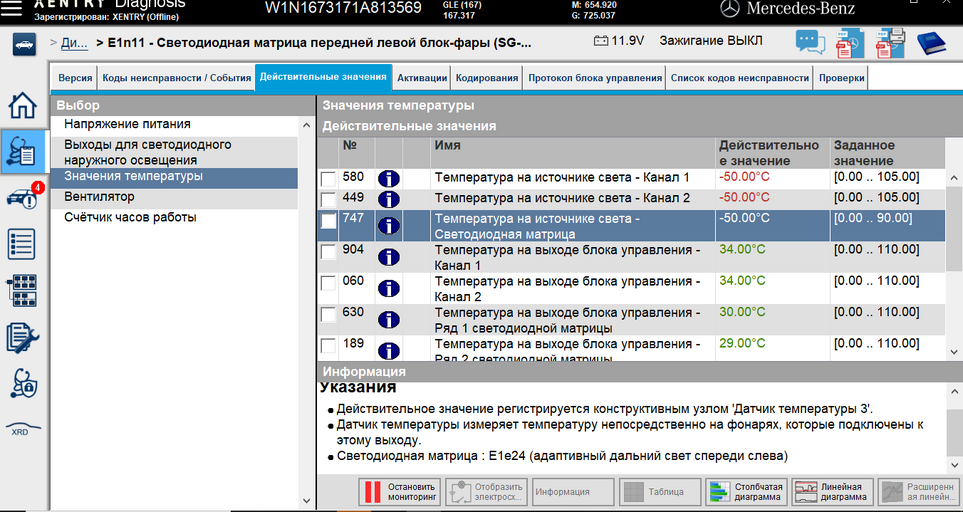This screenshot has width=963, height=512.
Task: Open Список кодов неисправности tab
Action: click(739, 78)
